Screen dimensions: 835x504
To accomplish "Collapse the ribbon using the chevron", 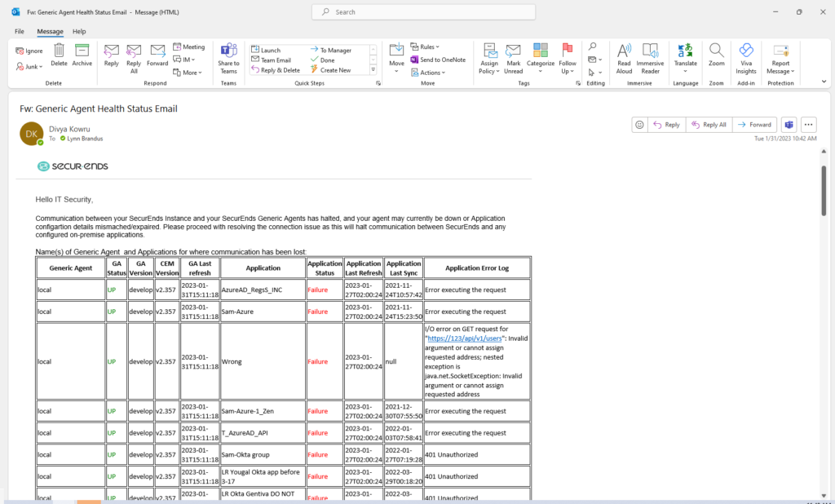I will point(824,82).
